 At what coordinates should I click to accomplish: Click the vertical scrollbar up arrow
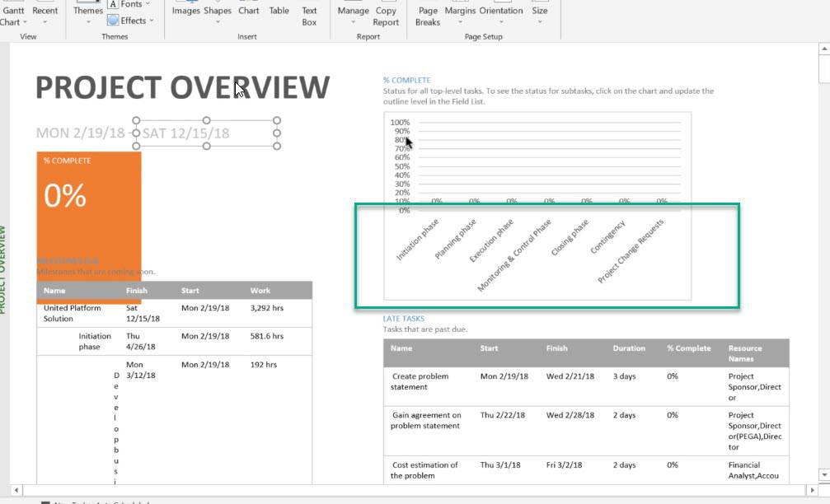(824, 49)
